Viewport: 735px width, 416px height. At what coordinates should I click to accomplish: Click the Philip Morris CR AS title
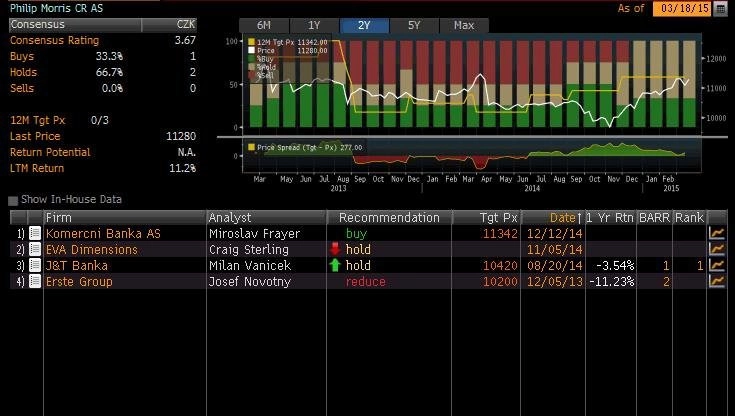pos(56,8)
